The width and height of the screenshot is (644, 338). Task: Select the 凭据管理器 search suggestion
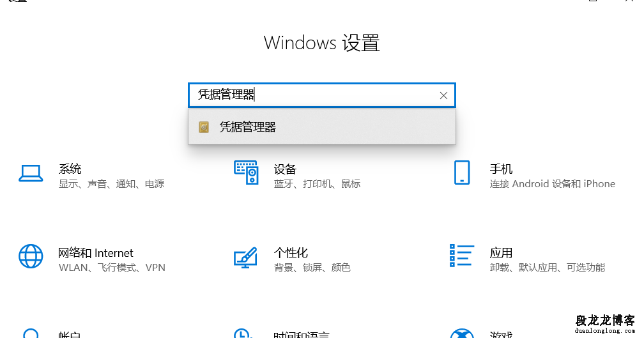coord(321,127)
